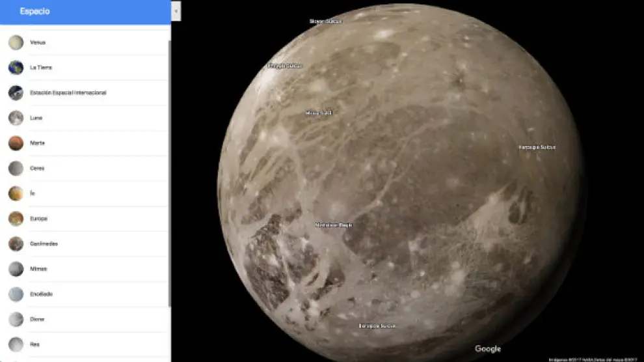Image resolution: width=644 pixels, height=362 pixels.
Task: Click the sidebar vertical scrollbar
Action: (169, 169)
